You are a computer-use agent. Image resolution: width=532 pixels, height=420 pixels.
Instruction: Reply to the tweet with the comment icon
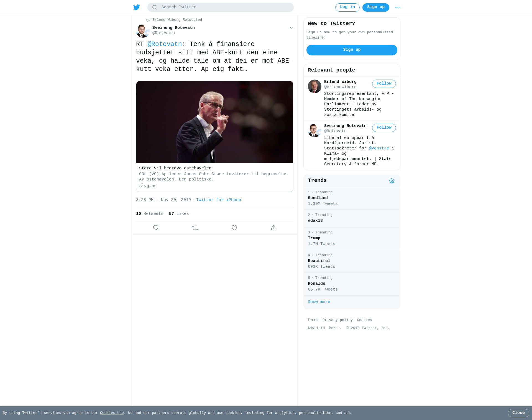point(156,228)
